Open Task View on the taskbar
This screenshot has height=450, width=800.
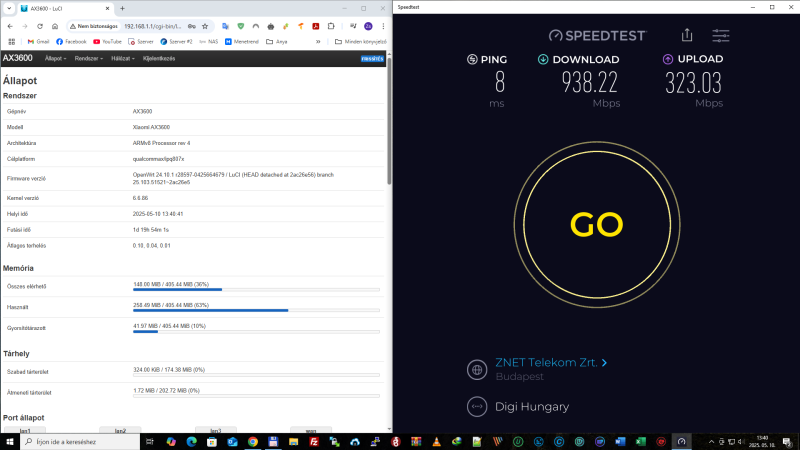(149, 442)
